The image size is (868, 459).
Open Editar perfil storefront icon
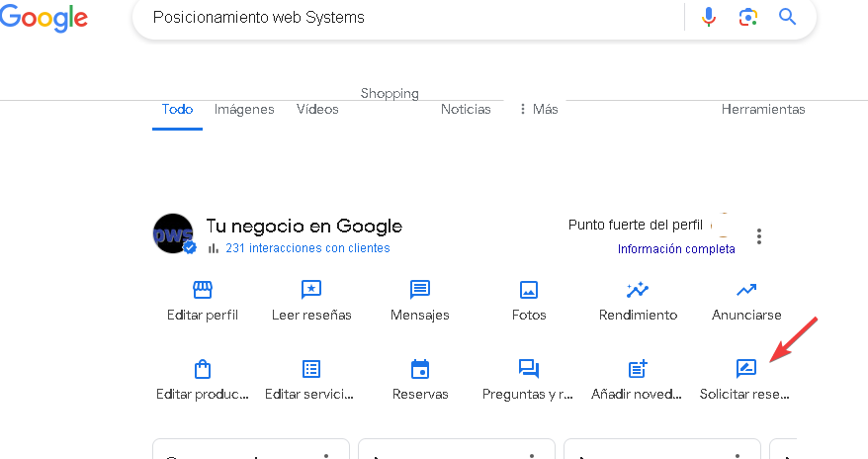pyautogui.click(x=203, y=289)
